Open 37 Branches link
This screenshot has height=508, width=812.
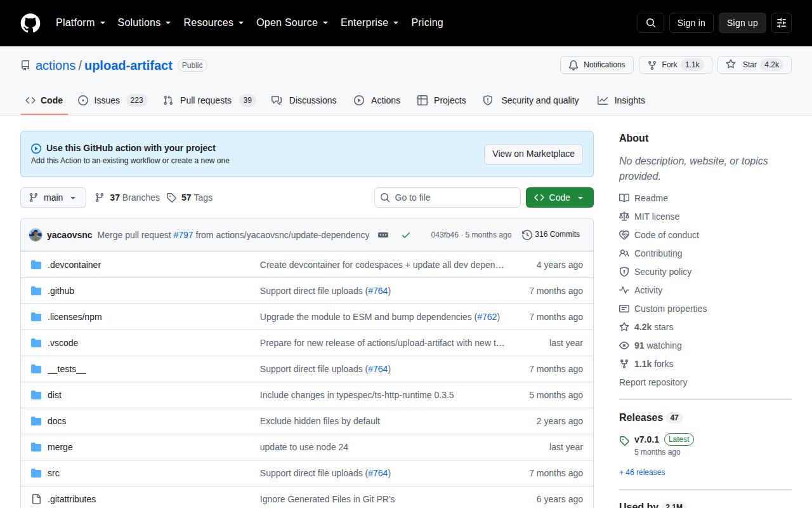tap(128, 197)
